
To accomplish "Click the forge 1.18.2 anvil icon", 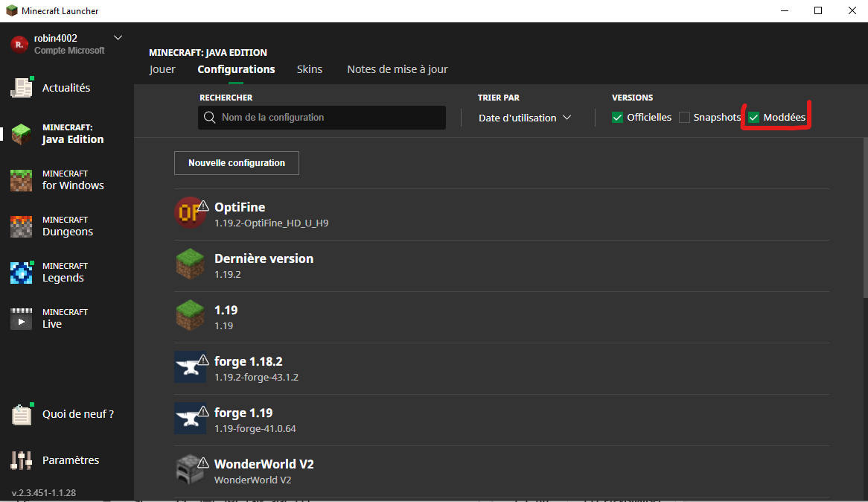I will click(x=190, y=366).
